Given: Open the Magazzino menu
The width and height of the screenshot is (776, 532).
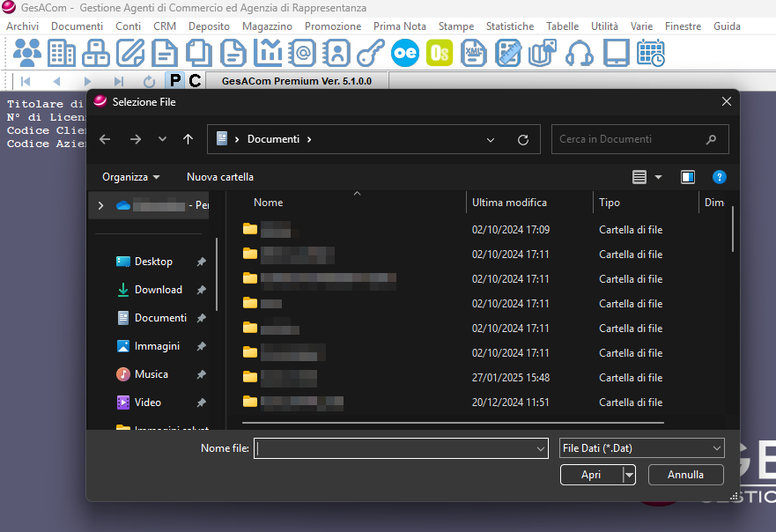Looking at the screenshot, I should click(267, 26).
